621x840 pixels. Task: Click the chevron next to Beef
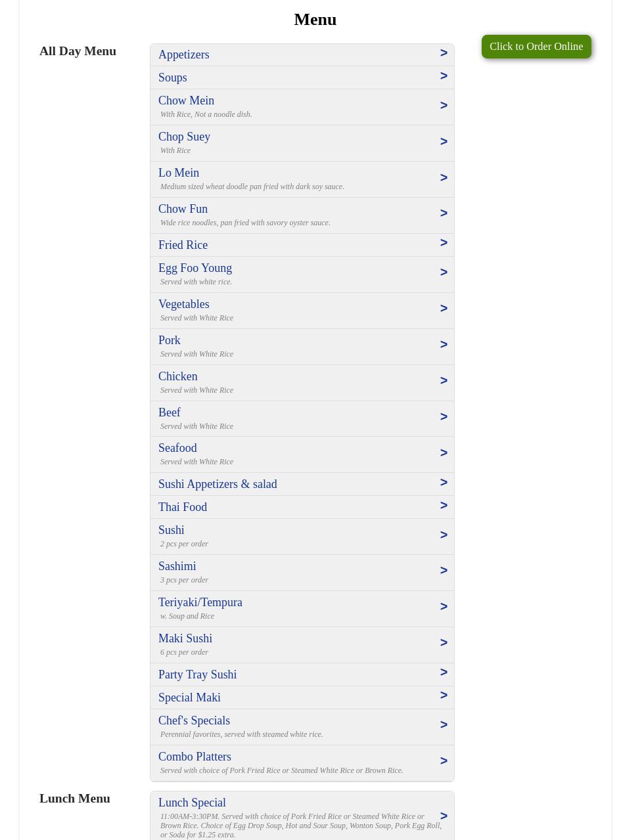click(444, 417)
